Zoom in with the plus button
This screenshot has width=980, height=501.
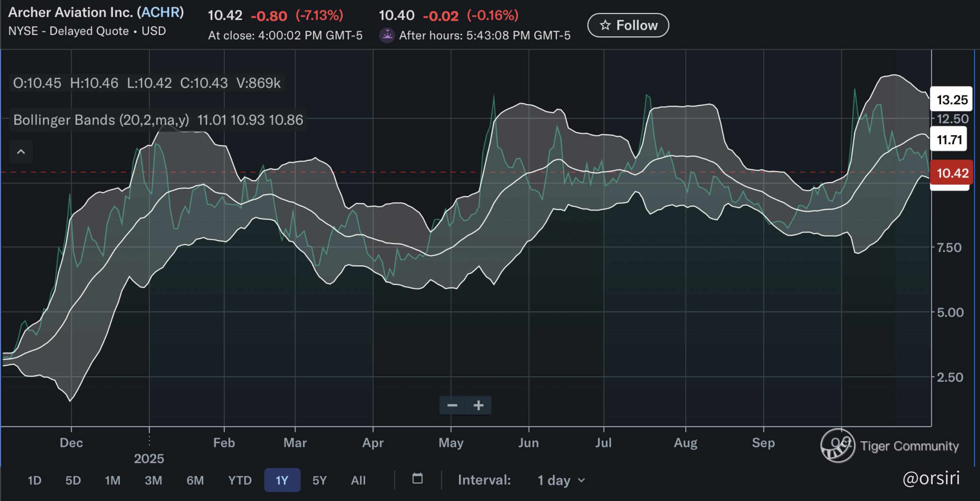pyautogui.click(x=478, y=405)
